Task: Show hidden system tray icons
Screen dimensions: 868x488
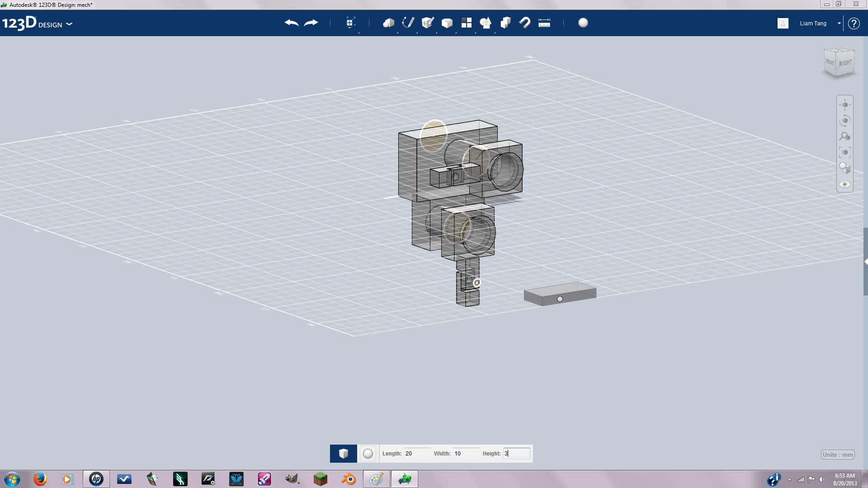Action: click(x=789, y=479)
